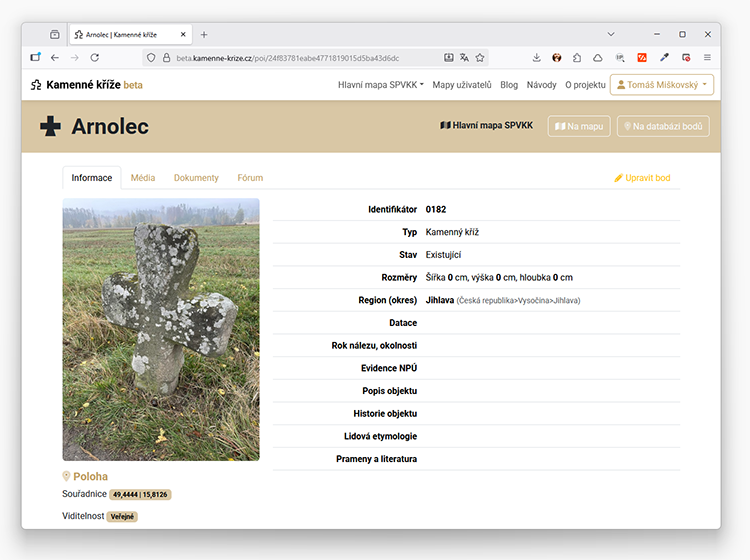The image size is (750, 560).
Task: Expand the list all tabs chevron
Action: (x=611, y=34)
